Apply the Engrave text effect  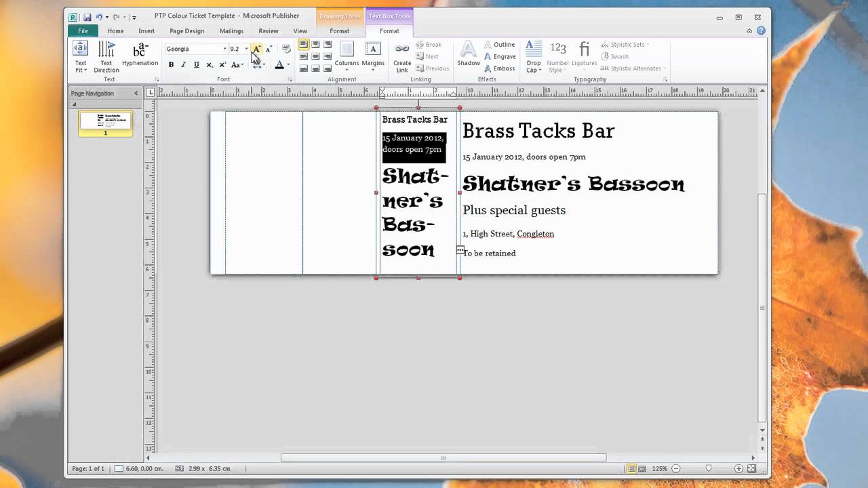tap(499, 57)
